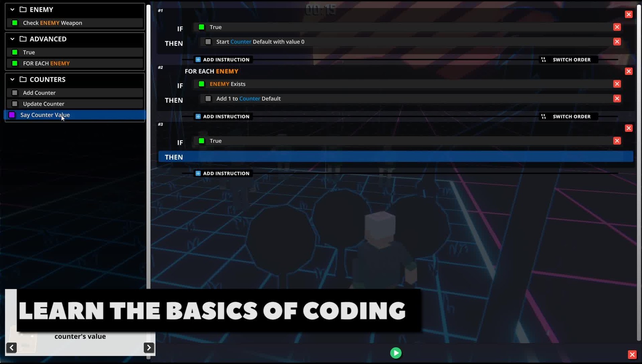Delete rule #3 with red X
Viewport: 642px width, 364px height.
coord(629,128)
